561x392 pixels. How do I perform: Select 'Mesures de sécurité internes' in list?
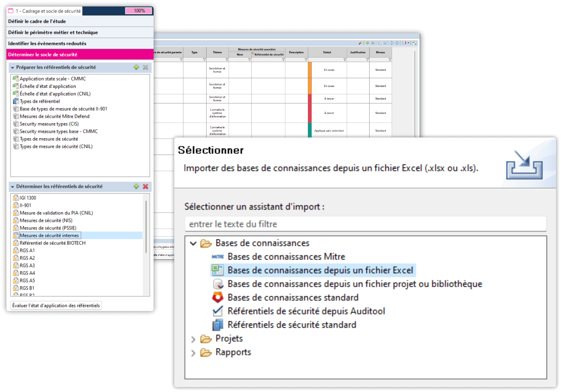pyautogui.click(x=49, y=235)
